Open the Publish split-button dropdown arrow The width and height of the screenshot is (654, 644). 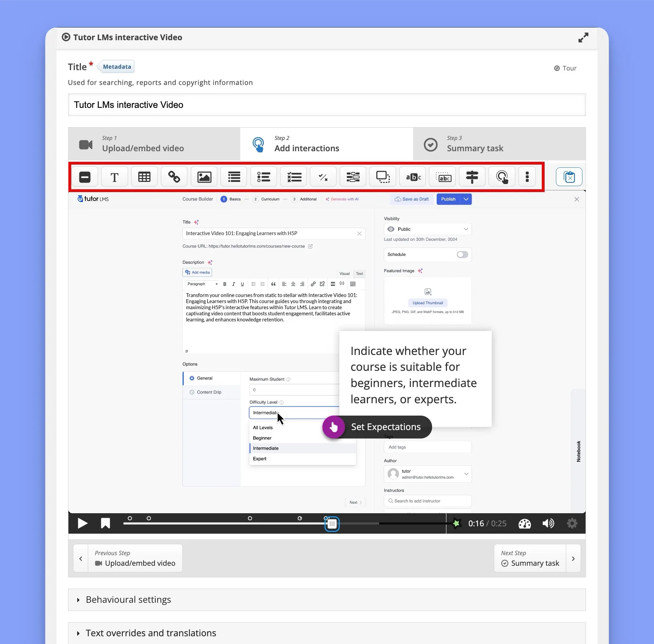point(466,199)
